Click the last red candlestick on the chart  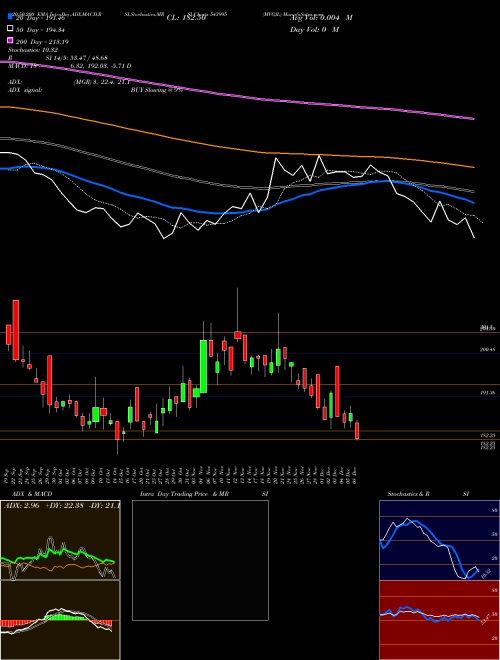(357, 431)
